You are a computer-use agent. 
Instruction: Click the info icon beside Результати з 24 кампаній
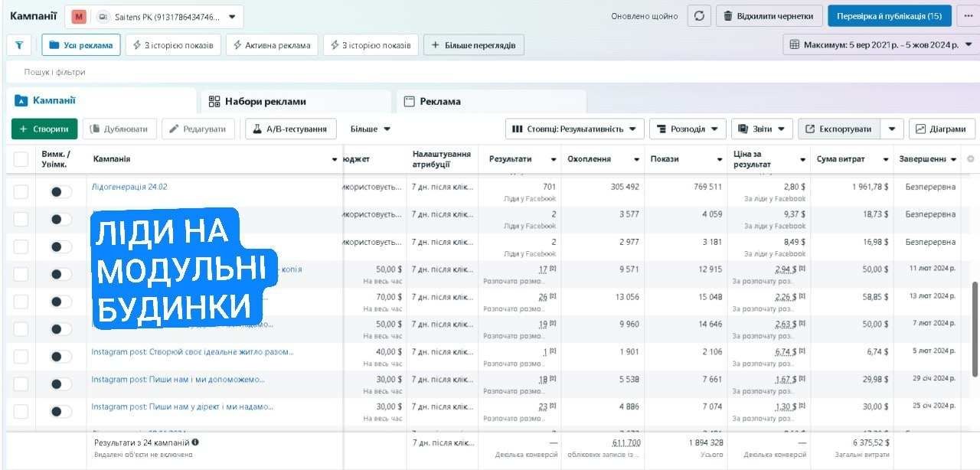(195, 442)
